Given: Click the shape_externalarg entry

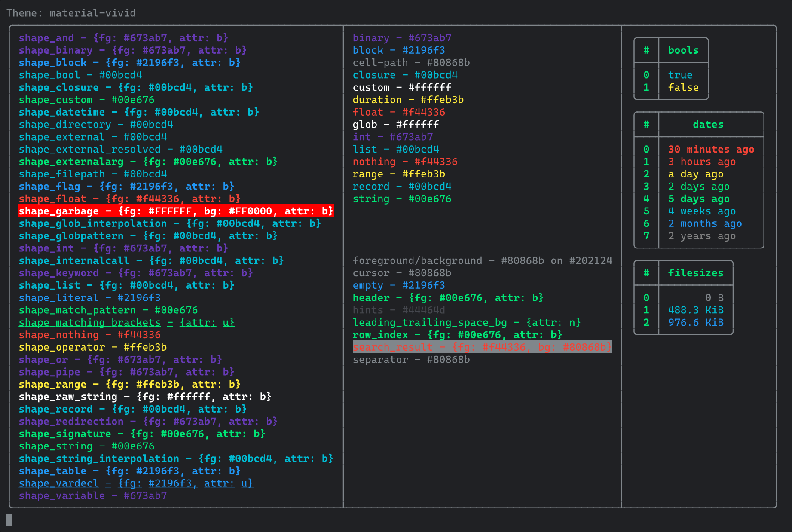Looking at the screenshot, I should pos(148,162).
